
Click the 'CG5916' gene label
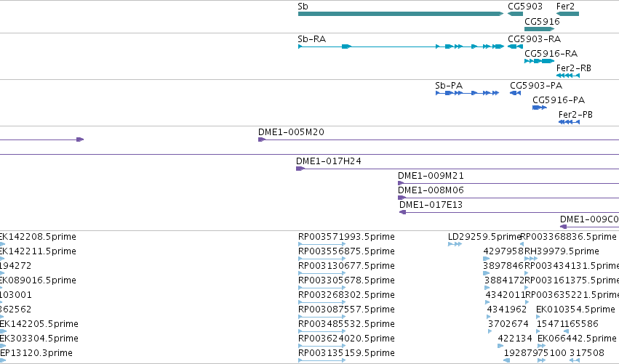542,21
